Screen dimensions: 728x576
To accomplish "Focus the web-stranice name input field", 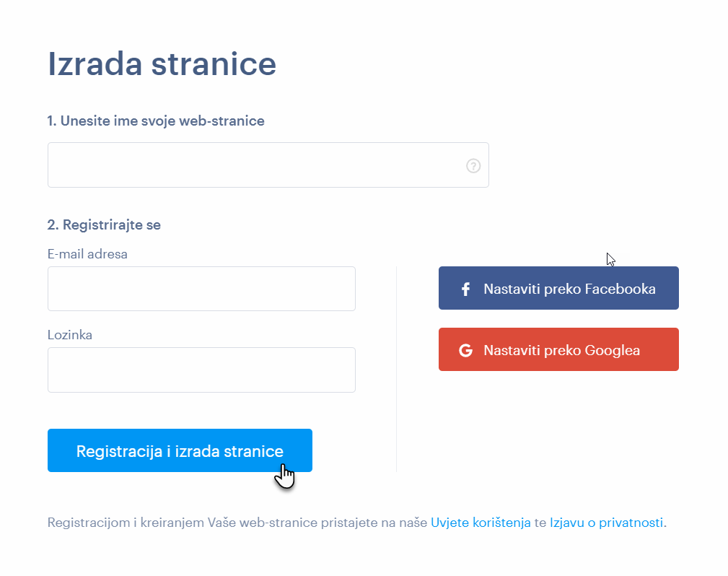I will [268, 165].
